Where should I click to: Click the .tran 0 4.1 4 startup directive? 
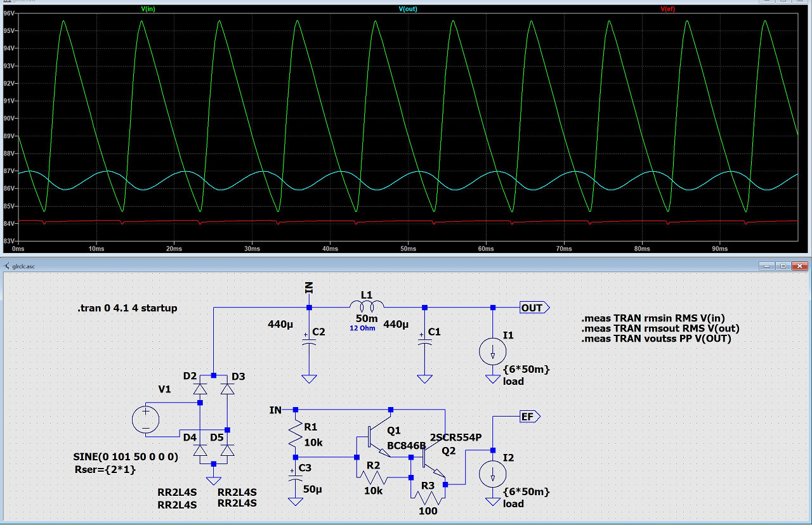pyautogui.click(x=127, y=308)
